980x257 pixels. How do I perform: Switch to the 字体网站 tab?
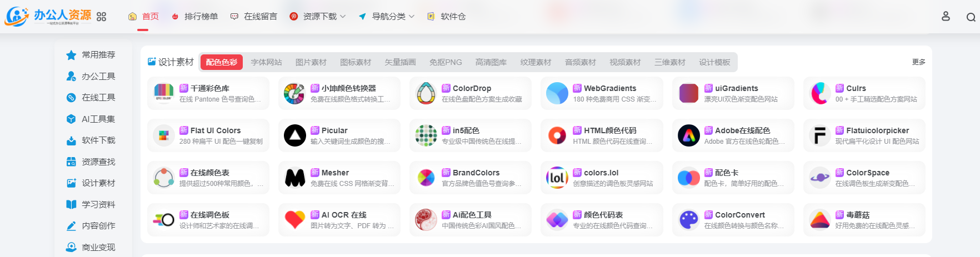(266, 62)
